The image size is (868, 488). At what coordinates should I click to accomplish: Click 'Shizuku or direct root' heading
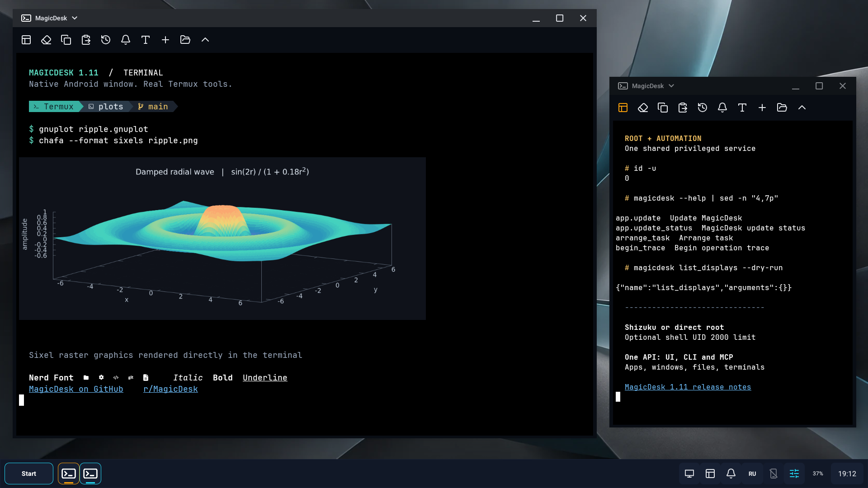point(675,328)
